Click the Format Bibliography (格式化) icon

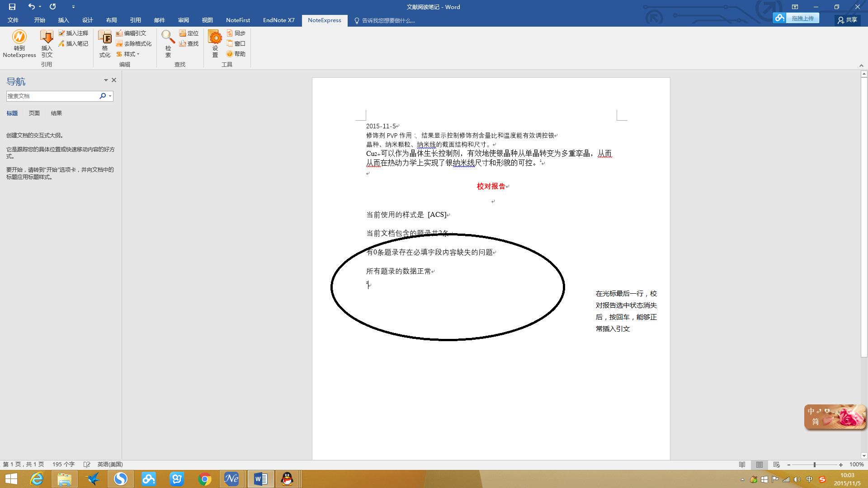104,37
